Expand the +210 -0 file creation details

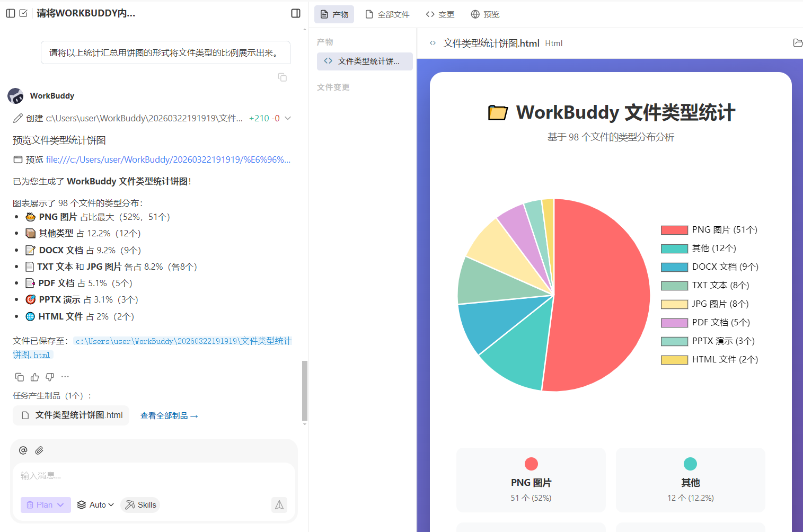(x=287, y=118)
